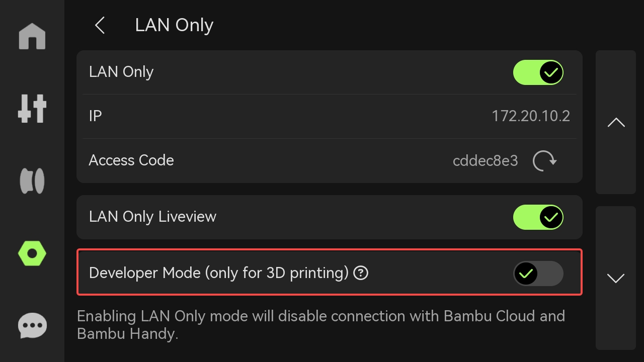Viewport: 644px width, 362px height.
Task: Enable Developer Mode switch
Action: (538, 273)
